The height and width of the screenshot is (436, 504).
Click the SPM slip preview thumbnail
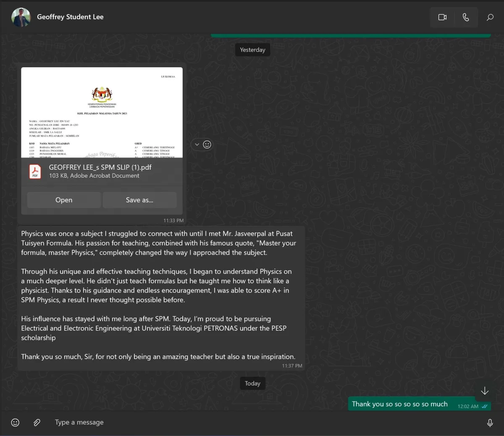point(102,113)
